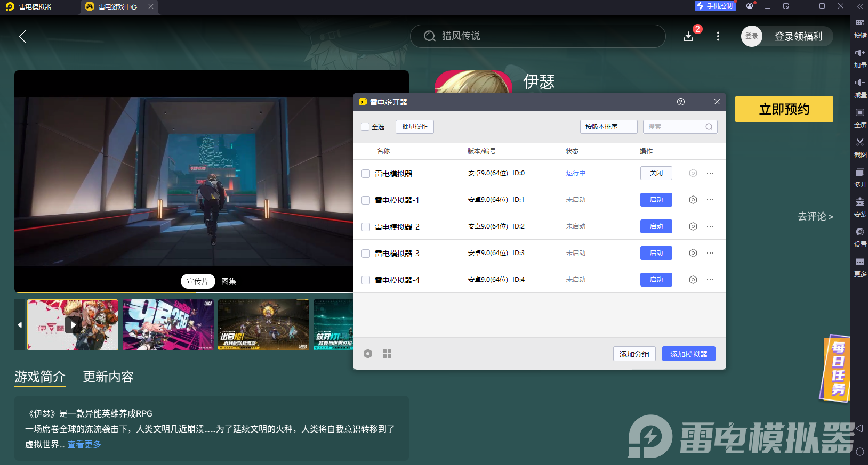Expand the 按版本排序 sort dropdown
The image size is (868, 465).
[x=609, y=127]
